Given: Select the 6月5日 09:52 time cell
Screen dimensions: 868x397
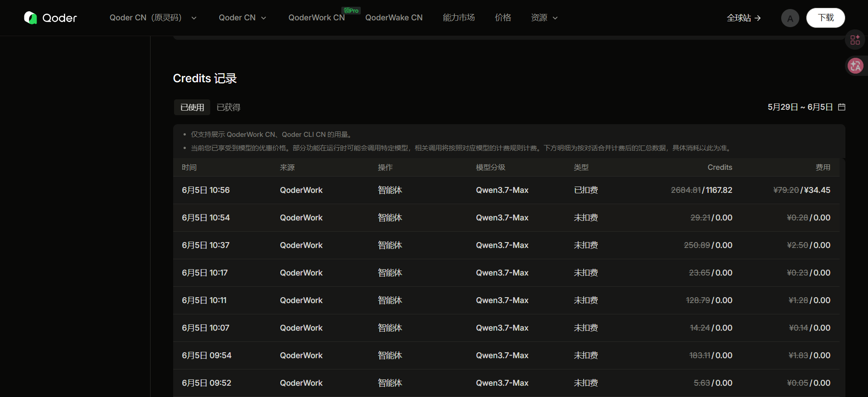Looking at the screenshot, I should pyautogui.click(x=207, y=383).
